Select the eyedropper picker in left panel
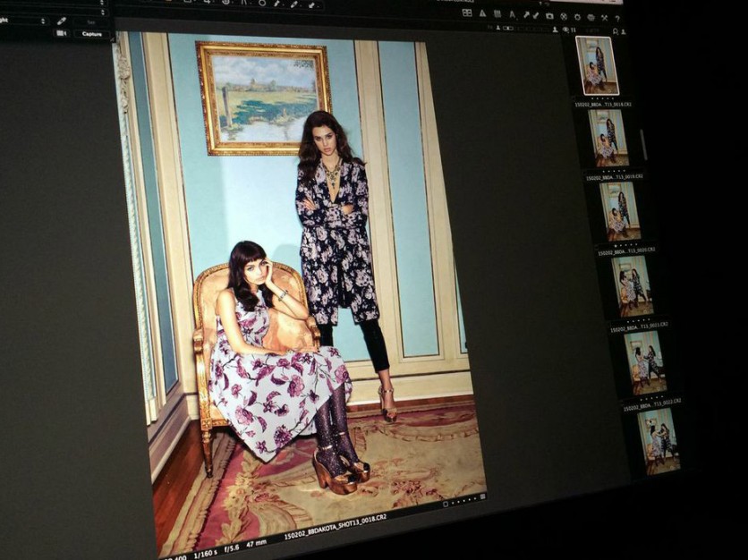 click(x=61, y=21)
